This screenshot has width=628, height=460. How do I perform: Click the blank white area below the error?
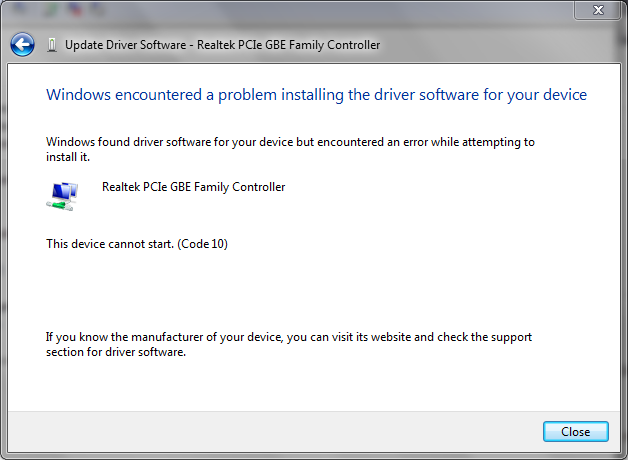point(300,290)
